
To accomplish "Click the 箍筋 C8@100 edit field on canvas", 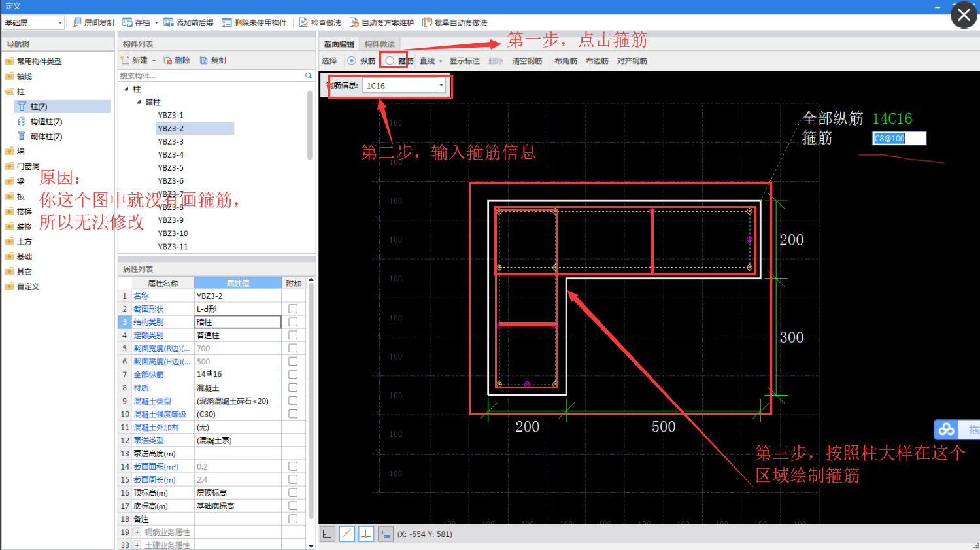I will click(900, 139).
